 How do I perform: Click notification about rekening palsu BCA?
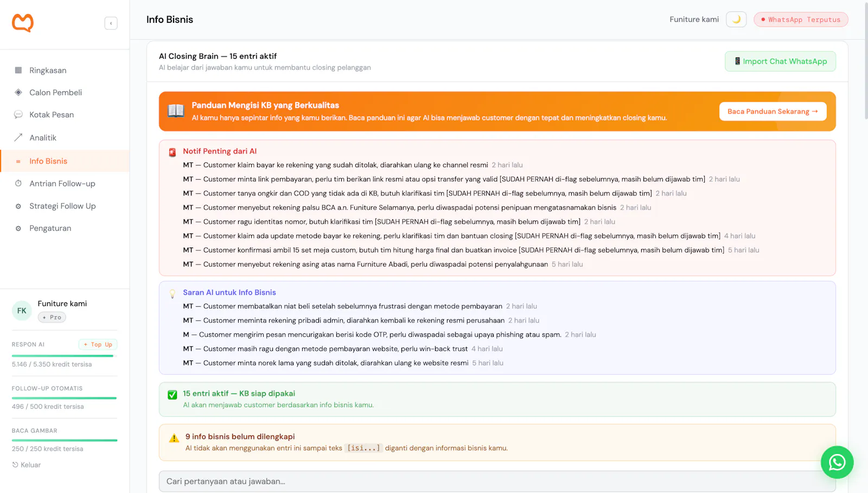(x=417, y=207)
